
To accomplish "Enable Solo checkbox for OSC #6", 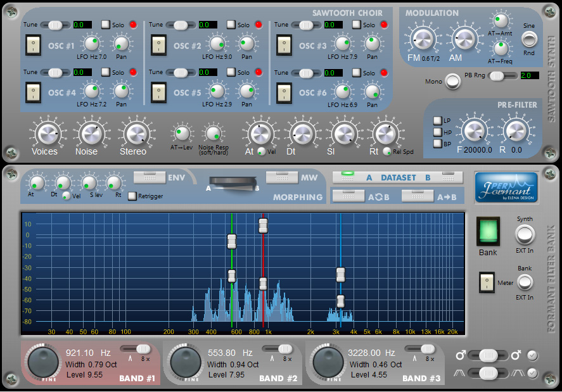I will pos(356,73).
